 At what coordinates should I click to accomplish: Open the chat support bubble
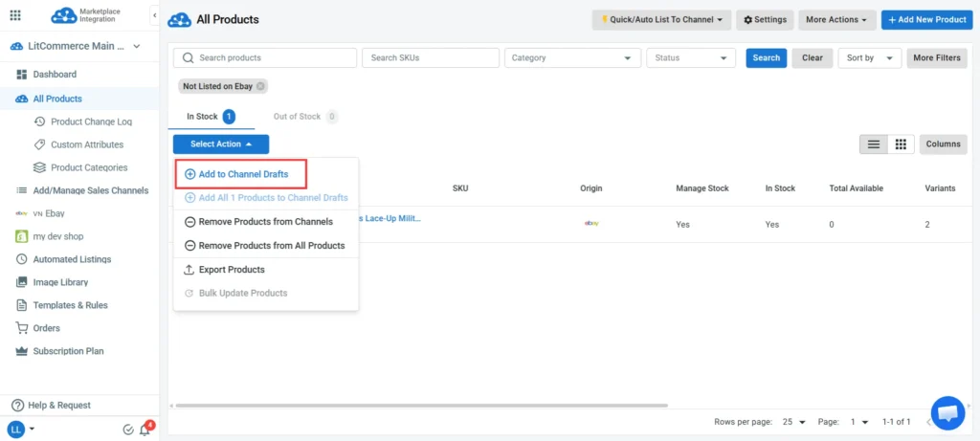948,413
